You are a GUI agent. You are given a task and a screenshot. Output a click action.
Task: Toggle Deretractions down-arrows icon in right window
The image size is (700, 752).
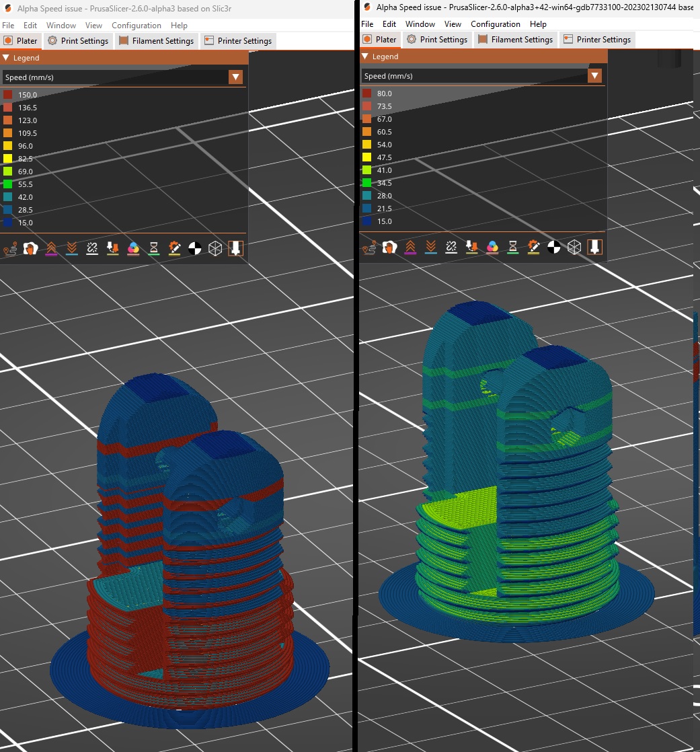tap(431, 247)
